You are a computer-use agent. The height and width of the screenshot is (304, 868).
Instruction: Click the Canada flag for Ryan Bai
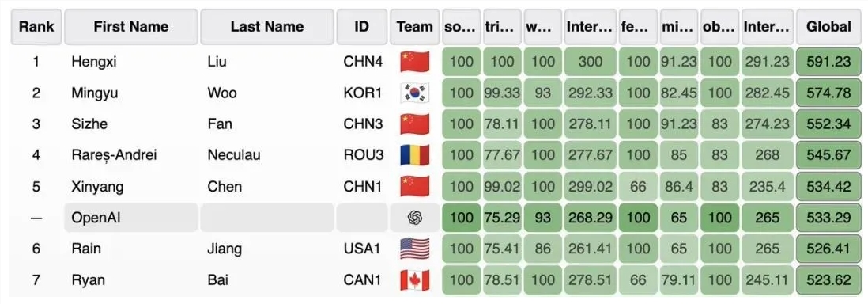click(x=414, y=280)
